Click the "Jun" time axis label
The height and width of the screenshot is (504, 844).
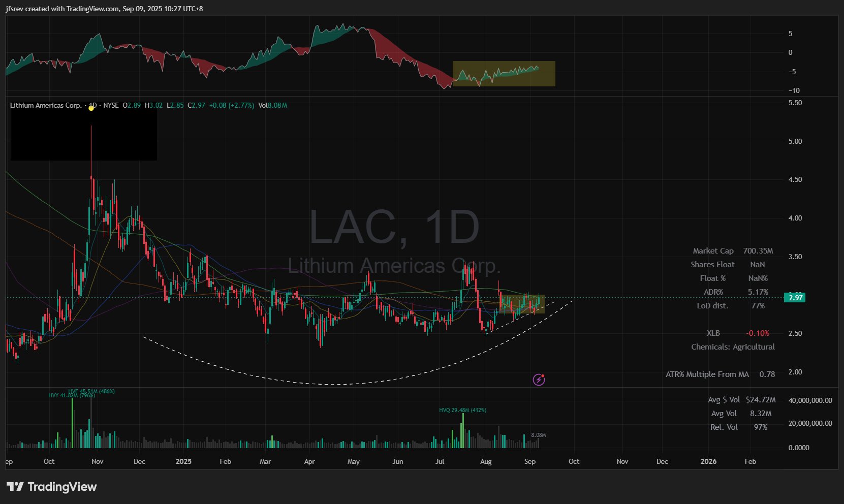tap(398, 461)
